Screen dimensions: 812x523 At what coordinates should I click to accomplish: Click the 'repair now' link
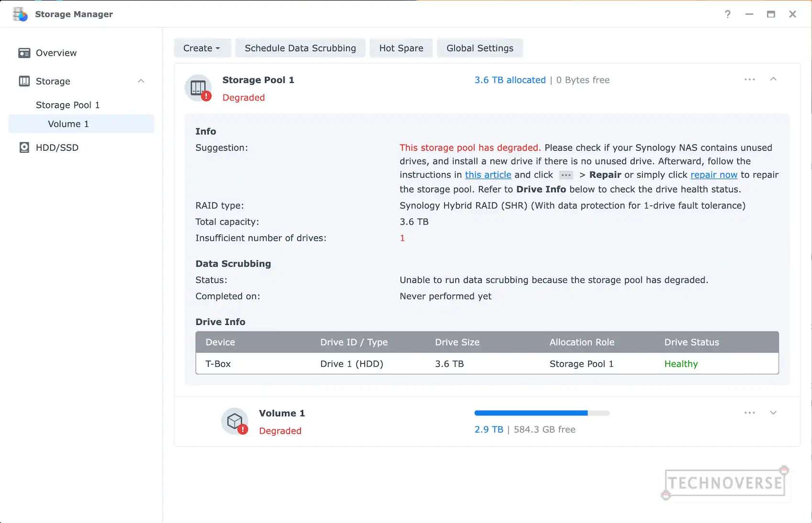coord(714,175)
